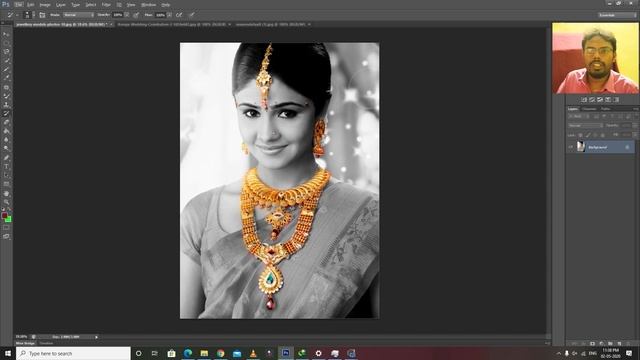Viewport: 640px width, 360px height.
Task: Create a new layer from Layers panel
Action: pyautogui.click(x=619, y=344)
